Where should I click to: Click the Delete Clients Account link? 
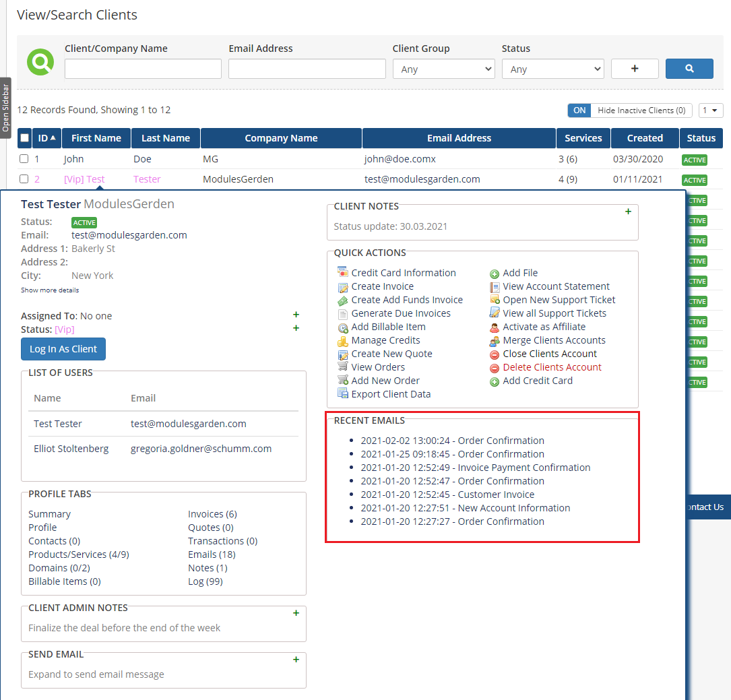(x=552, y=367)
